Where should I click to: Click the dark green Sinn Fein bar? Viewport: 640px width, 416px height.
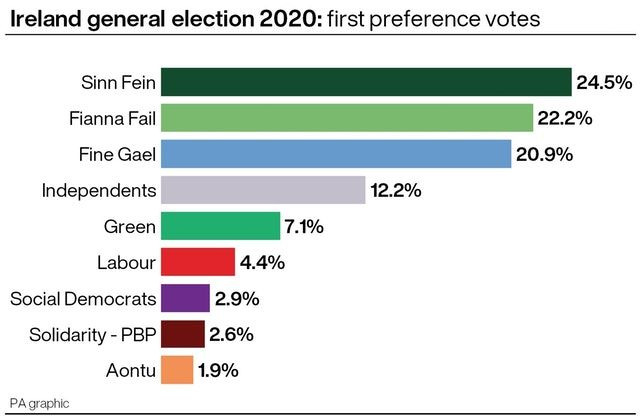click(366, 82)
